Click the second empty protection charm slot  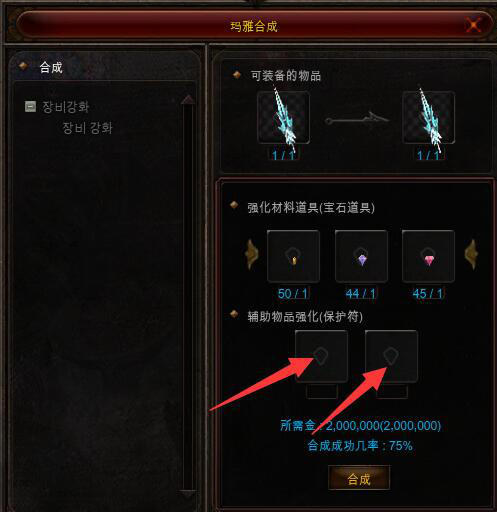pos(391,356)
